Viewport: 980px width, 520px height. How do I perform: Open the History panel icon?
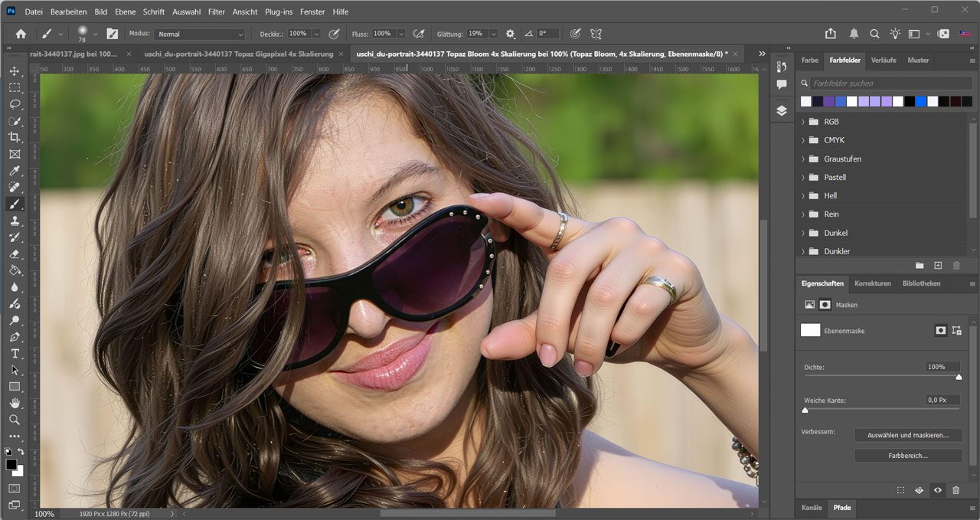[x=782, y=67]
